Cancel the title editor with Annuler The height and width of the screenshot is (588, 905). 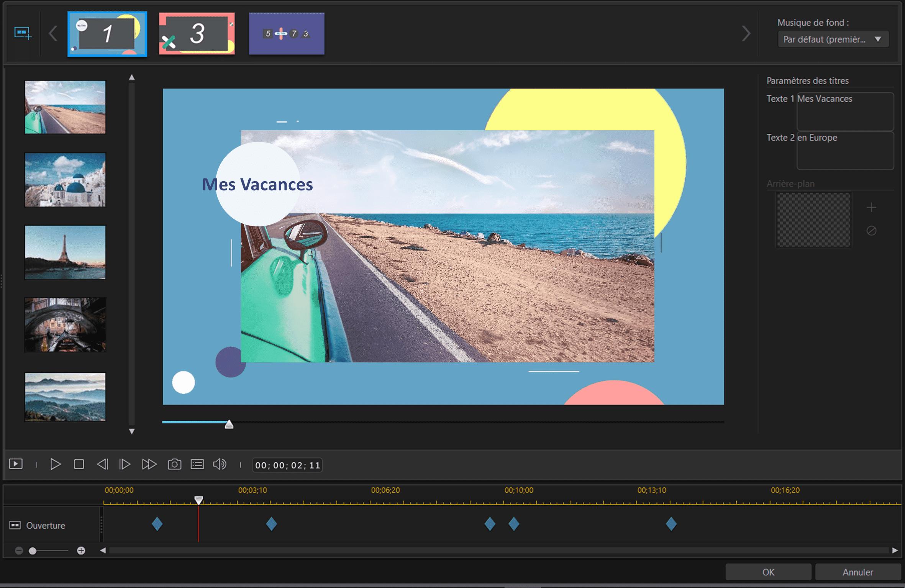point(858,572)
